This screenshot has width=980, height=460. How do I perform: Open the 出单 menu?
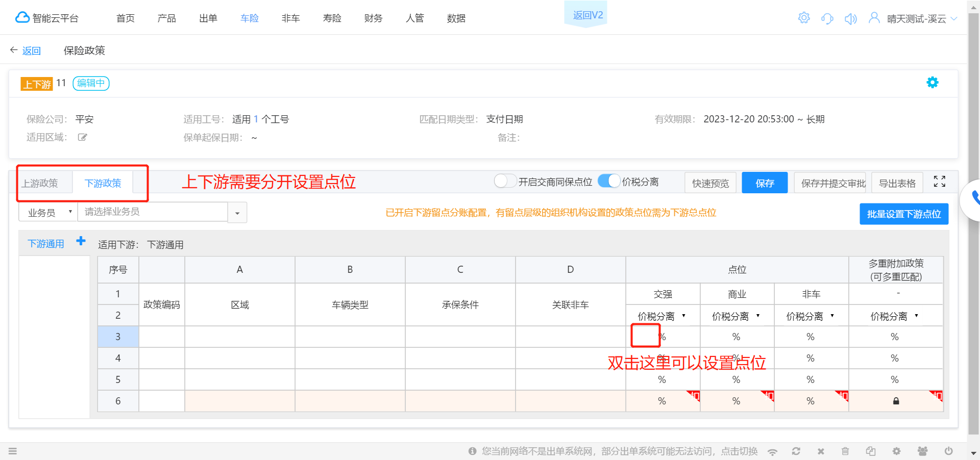point(208,18)
